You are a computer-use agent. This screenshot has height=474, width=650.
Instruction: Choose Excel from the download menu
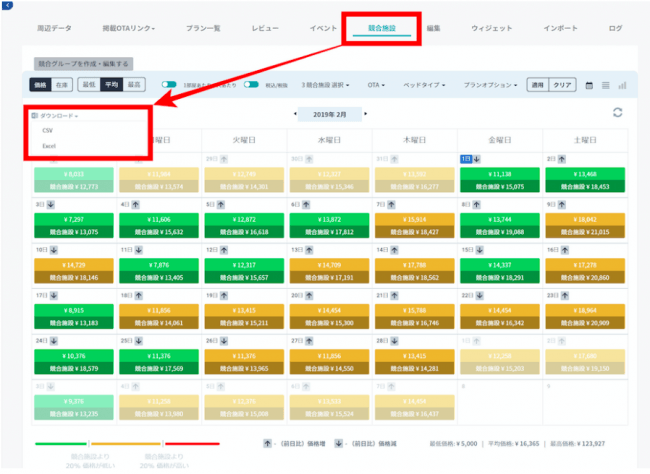[x=49, y=146]
